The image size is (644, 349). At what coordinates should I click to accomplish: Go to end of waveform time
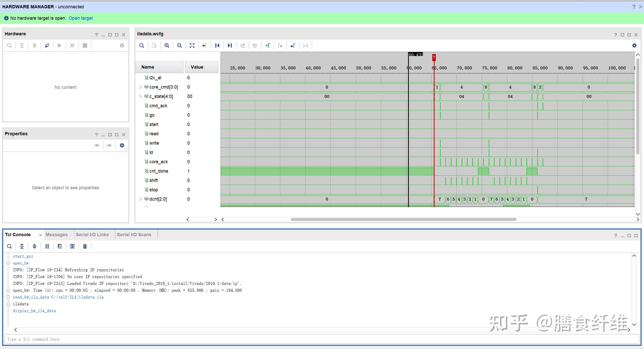pyautogui.click(x=230, y=45)
